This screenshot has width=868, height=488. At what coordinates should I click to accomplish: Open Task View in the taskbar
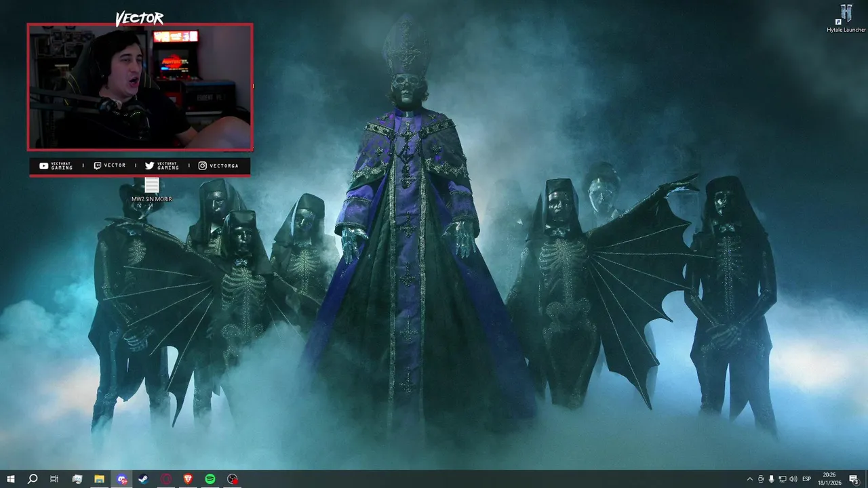point(54,479)
